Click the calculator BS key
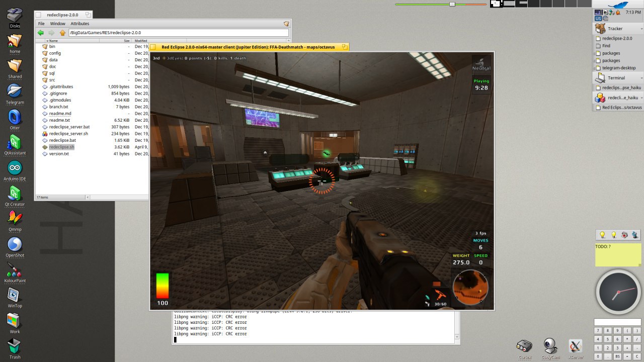 [x=617, y=356]
